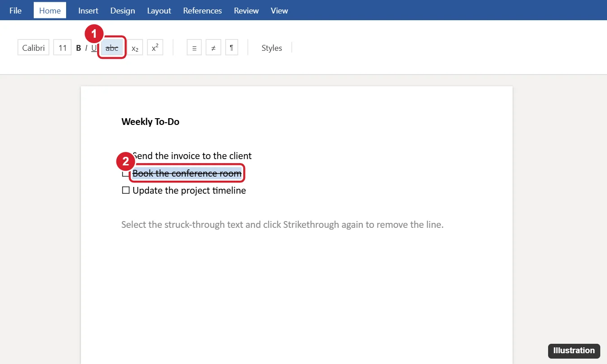Open the font size 11 box
The height and width of the screenshot is (364, 607).
(62, 48)
